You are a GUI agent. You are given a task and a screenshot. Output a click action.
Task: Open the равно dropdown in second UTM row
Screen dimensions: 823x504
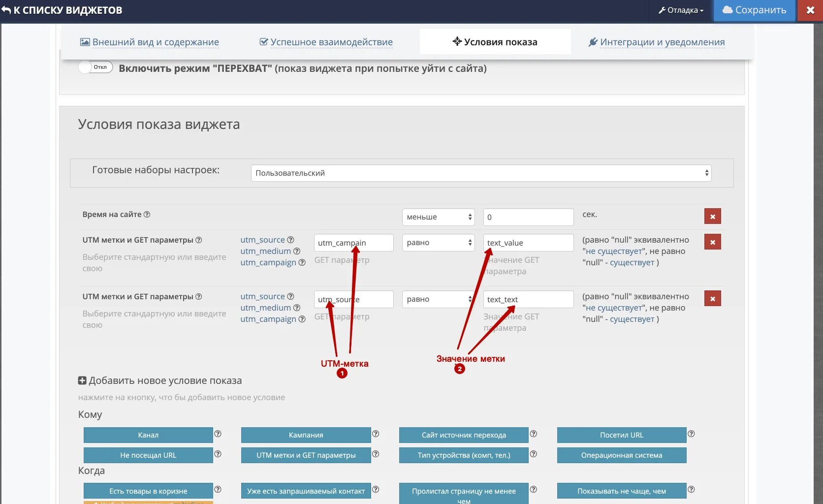[x=439, y=299]
